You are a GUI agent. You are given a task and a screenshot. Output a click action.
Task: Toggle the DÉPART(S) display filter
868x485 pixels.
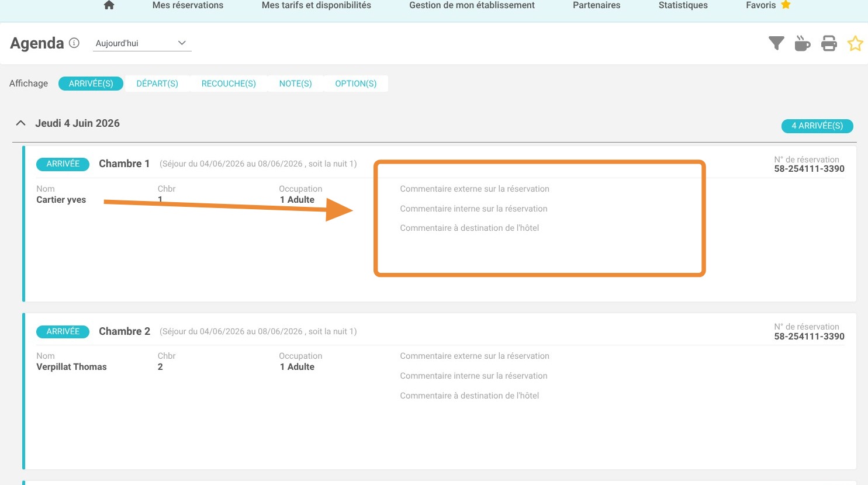pyautogui.click(x=157, y=84)
